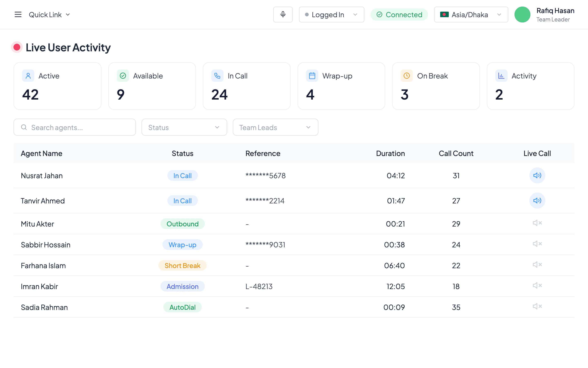Open the Status filter dropdown
This screenshot has width=588, height=368.
point(184,127)
